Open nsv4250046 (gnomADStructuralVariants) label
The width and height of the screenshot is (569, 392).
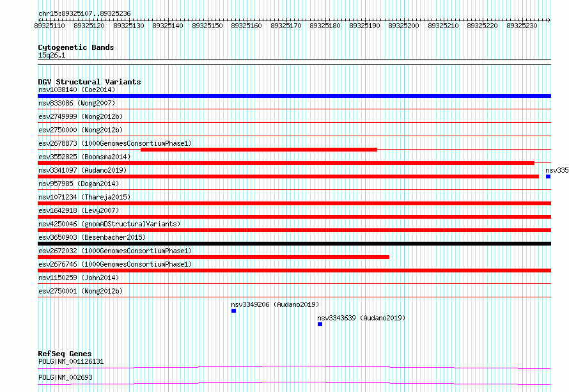109,224
